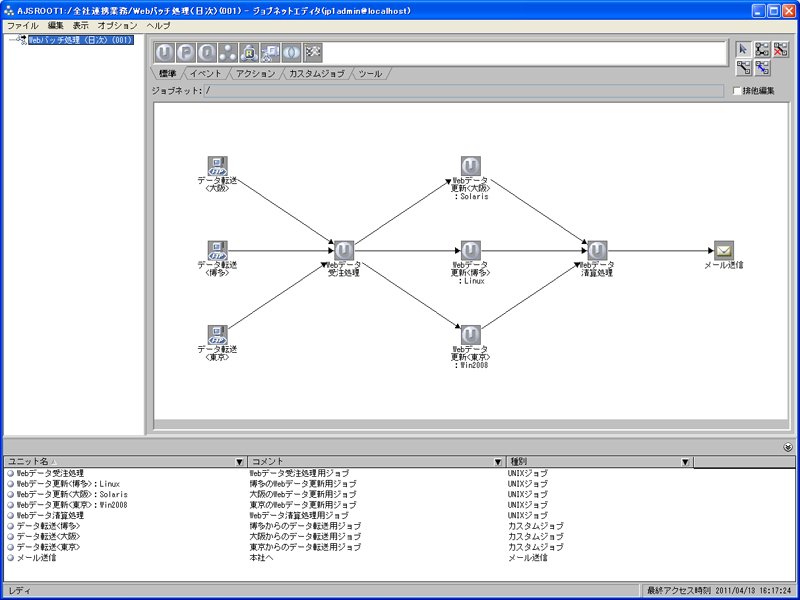Click the 最終アクセス時刻 status bar entry
Viewport: 800px width, 600px height.
(718, 590)
